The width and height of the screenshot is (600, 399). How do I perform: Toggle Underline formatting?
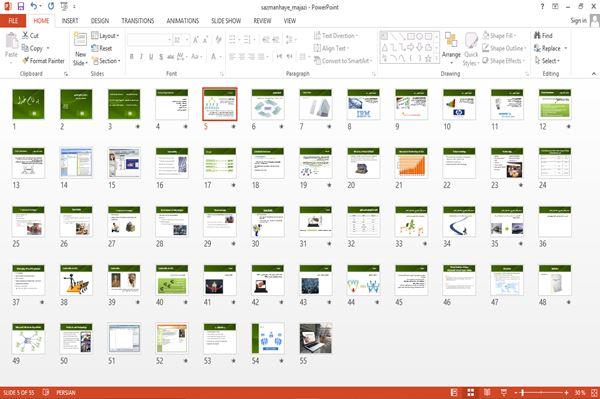point(151,57)
